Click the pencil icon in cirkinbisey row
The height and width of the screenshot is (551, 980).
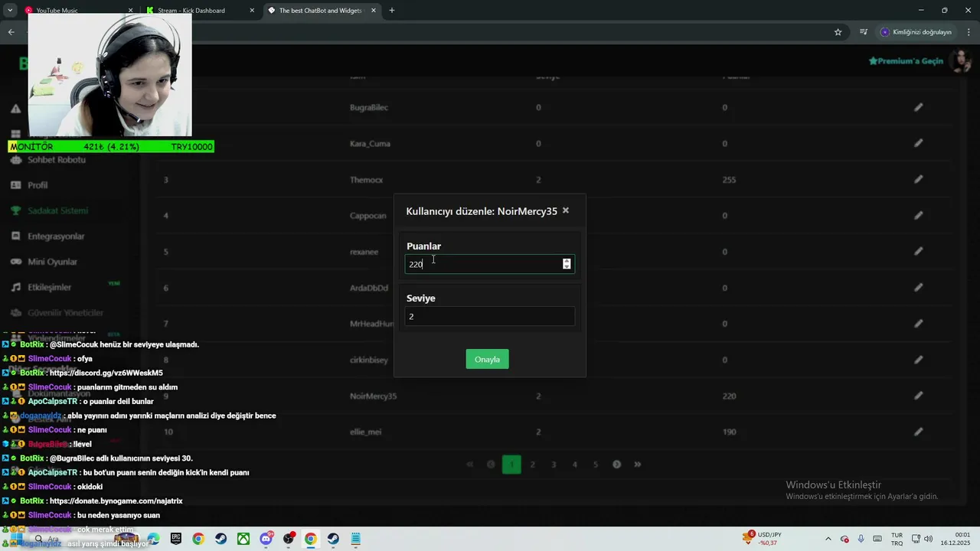tap(919, 360)
